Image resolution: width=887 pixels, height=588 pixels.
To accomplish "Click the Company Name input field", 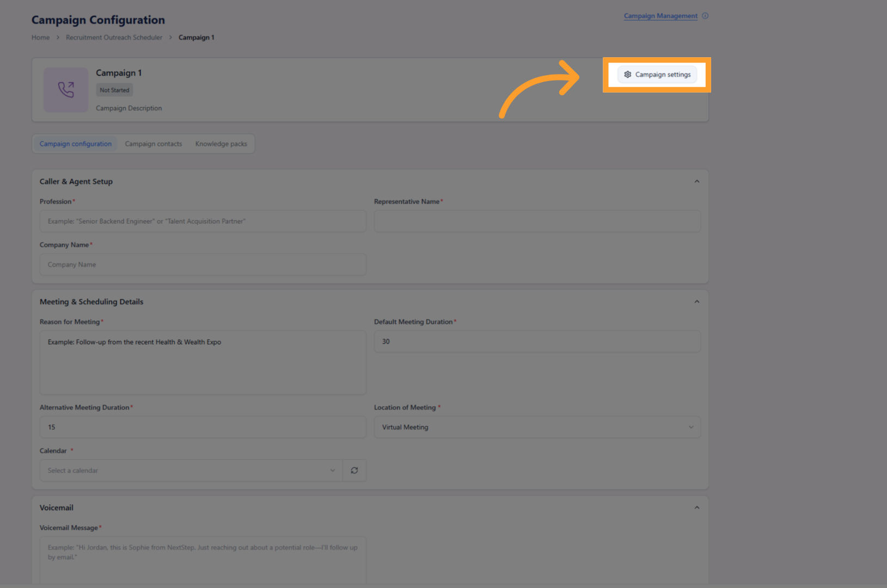I will point(203,265).
